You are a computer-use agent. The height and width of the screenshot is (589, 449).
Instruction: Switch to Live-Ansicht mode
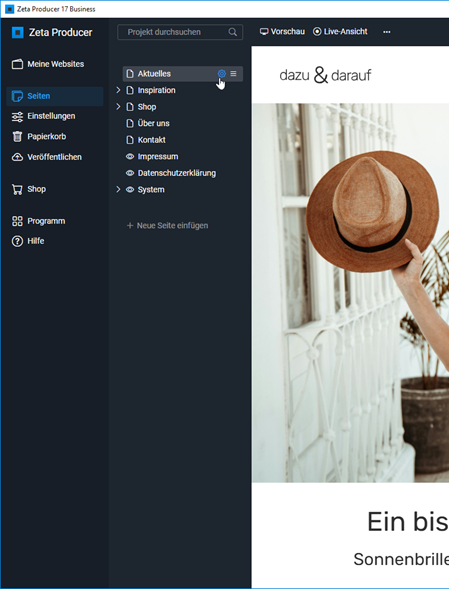340,32
